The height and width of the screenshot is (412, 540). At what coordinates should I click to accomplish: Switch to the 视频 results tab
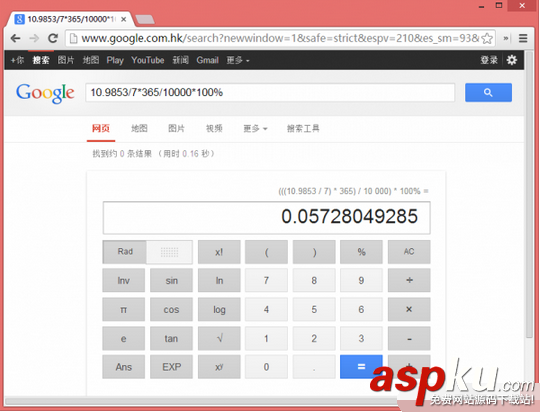(214, 128)
